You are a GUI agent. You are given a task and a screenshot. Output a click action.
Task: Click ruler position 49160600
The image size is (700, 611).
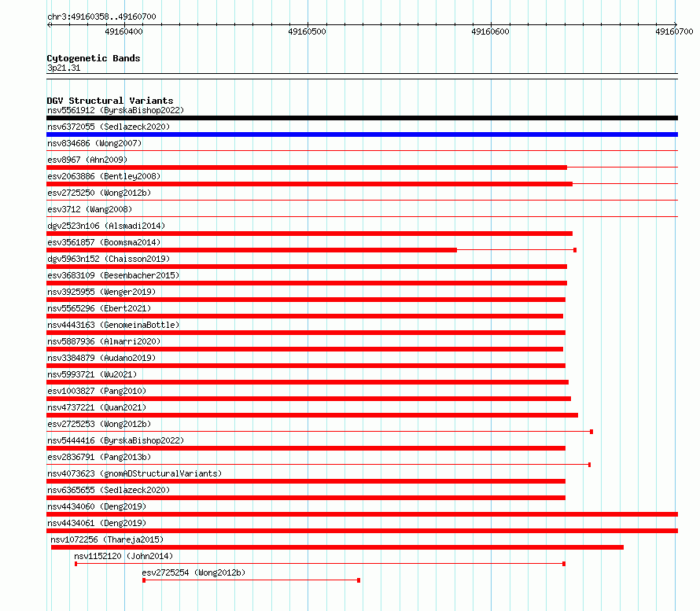pos(490,31)
